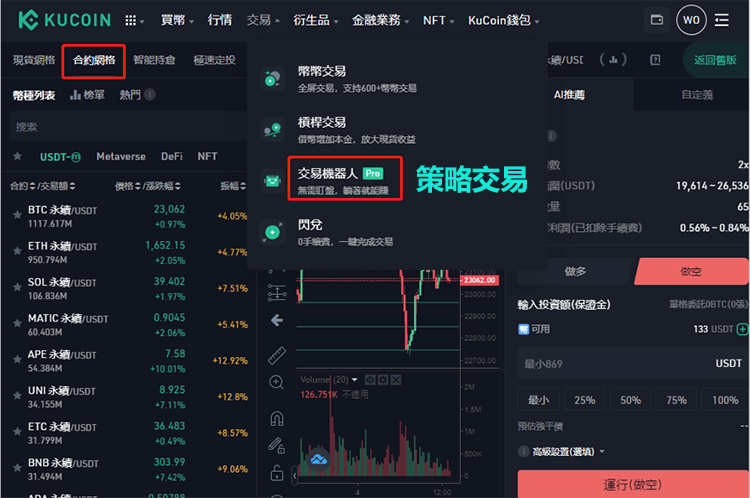750x498 pixels.
Task: Select the 做多 (long) direction
Action: 575,271
